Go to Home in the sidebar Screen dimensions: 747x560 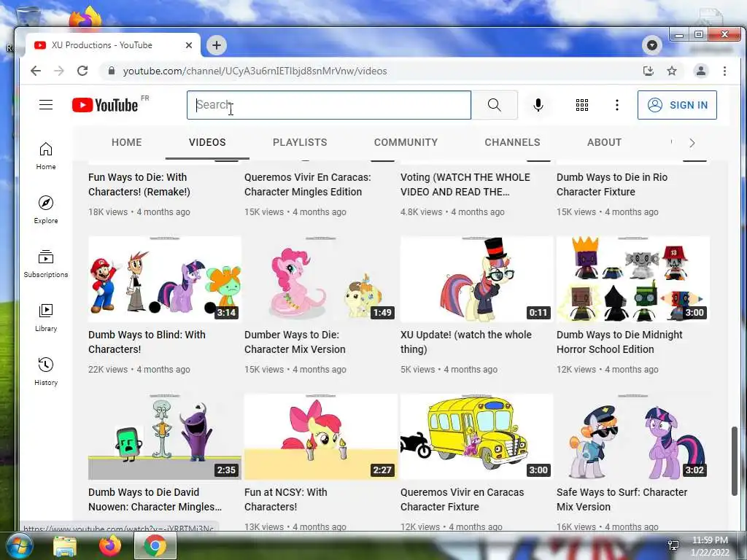(46, 156)
